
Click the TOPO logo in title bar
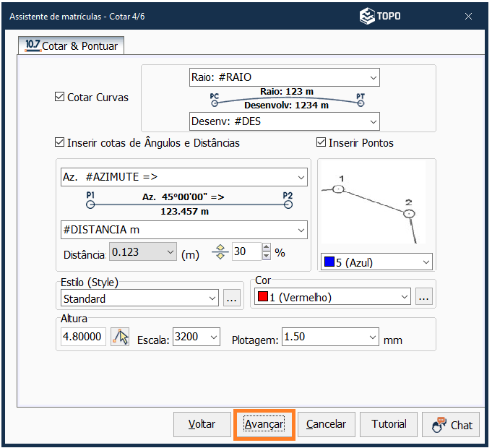coord(380,16)
